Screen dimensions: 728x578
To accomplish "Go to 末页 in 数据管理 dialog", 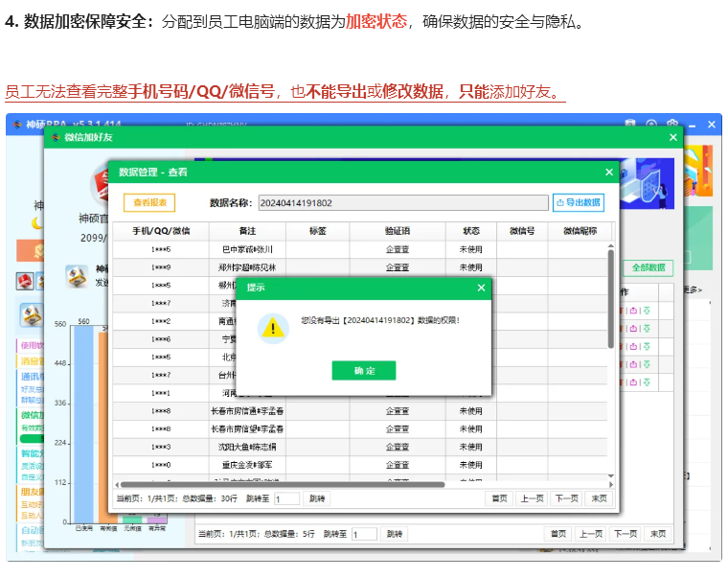I will click(x=599, y=498).
